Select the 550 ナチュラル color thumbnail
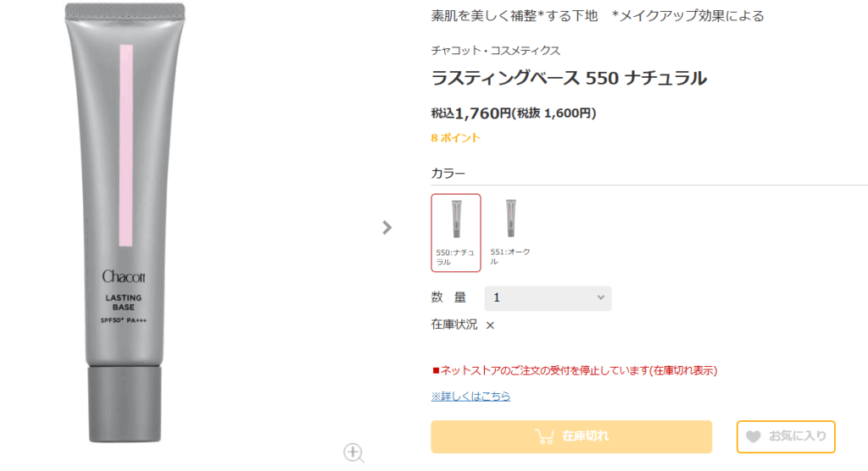 [456, 219]
